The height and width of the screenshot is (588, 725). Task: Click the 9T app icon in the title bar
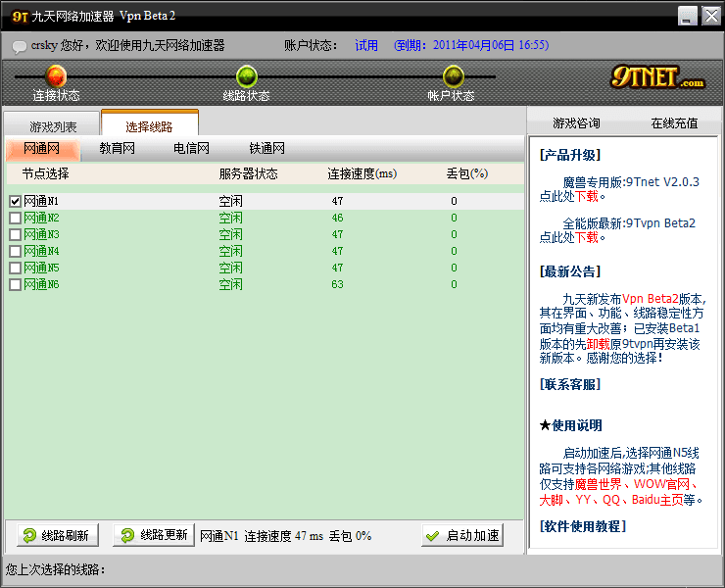(20, 17)
